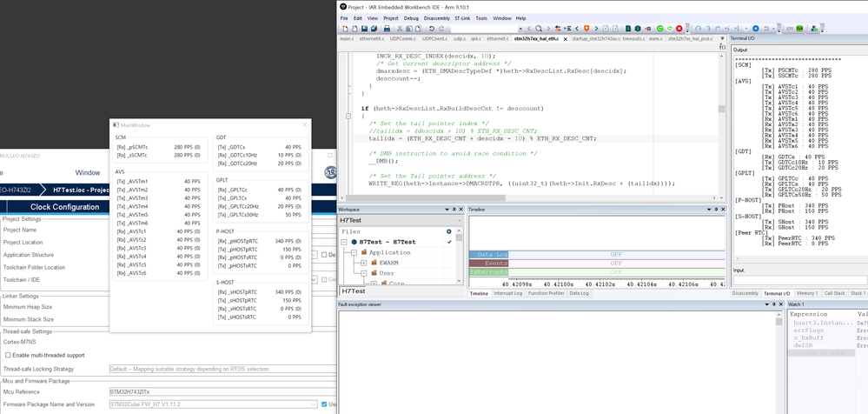The width and height of the screenshot is (868, 414).
Task: Click Window menu in CubeMX window
Action: tap(88, 172)
